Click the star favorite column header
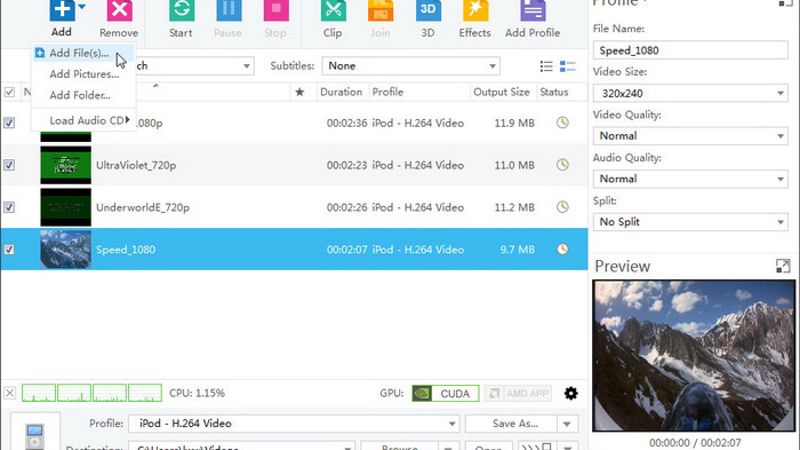This screenshot has width=800, height=450. [x=299, y=92]
